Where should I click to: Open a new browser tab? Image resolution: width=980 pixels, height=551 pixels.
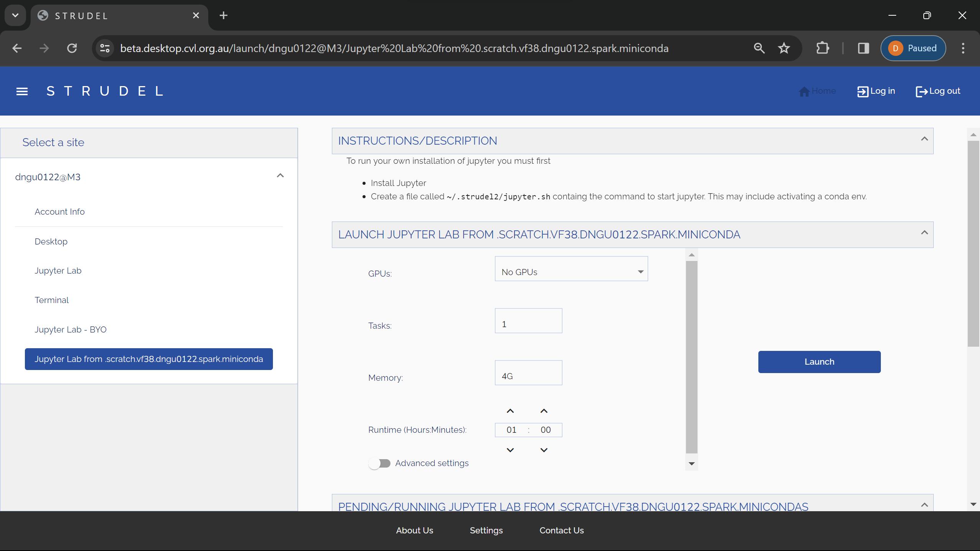[224, 15]
